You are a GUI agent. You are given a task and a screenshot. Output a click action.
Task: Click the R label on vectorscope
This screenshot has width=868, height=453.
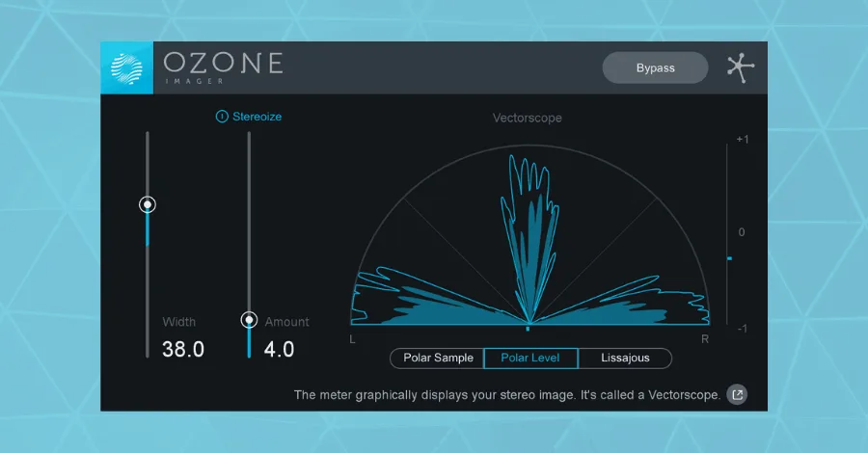click(x=705, y=339)
